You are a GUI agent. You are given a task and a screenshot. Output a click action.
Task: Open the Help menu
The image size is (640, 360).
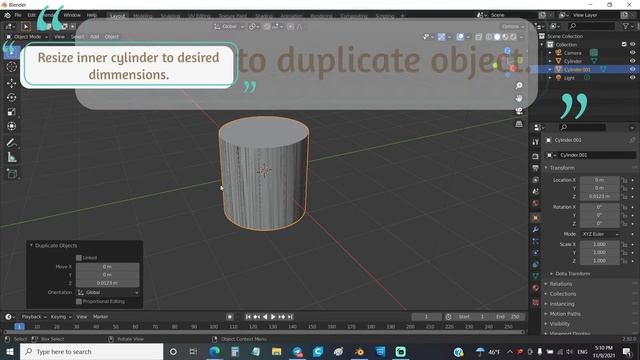[91, 15]
